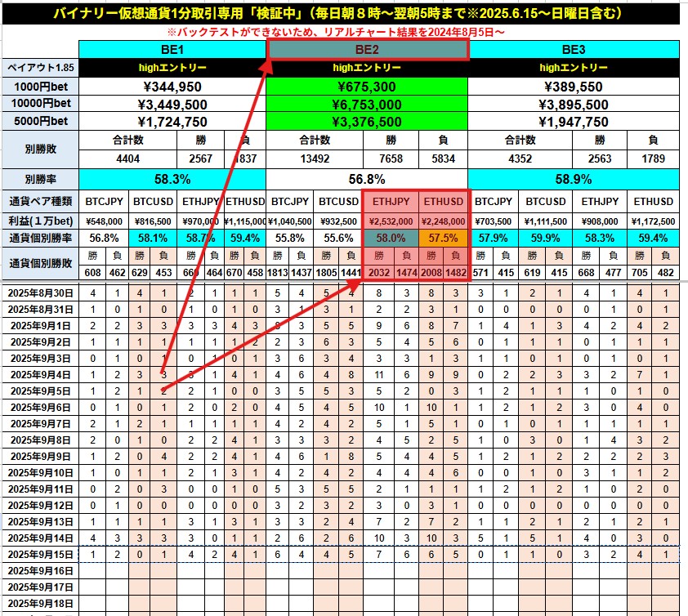Viewport: 688px width, 616px height.
Task: Select the 1789 losses cell
Action: [654, 158]
